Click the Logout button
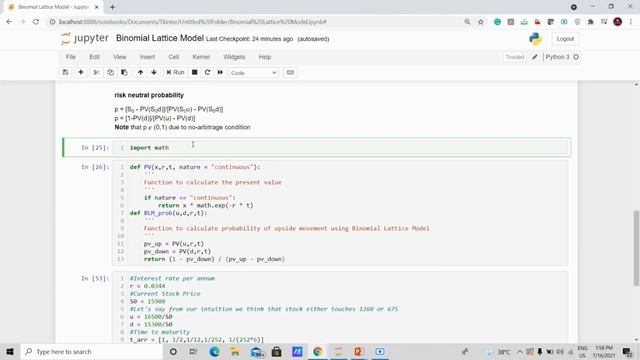 pyautogui.click(x=565, y=39)
